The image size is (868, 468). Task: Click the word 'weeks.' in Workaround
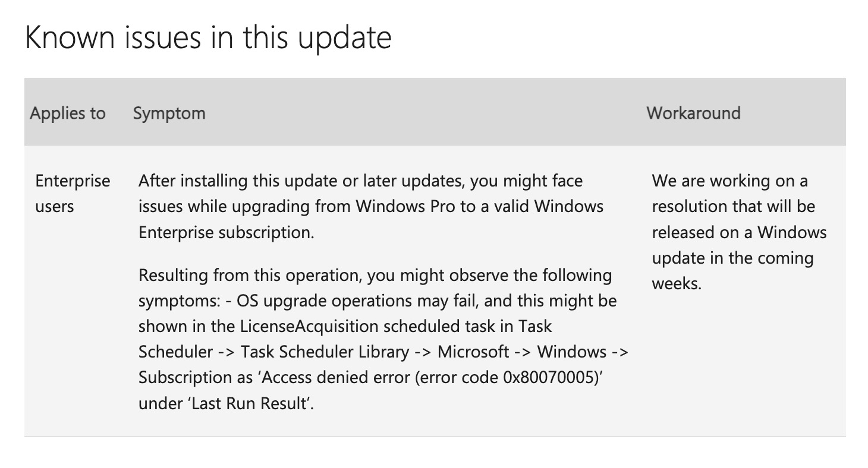677,283
